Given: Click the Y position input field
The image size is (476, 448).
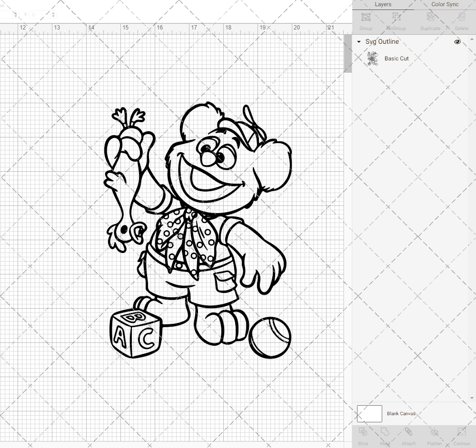Looking at the screenshot, I should (x=40, y=14).
